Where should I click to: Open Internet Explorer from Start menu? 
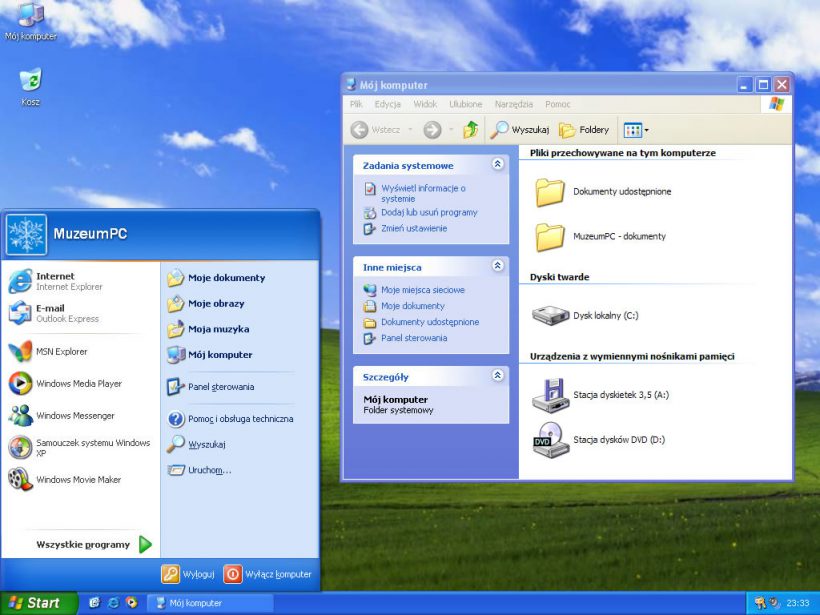tap(60, 281)
